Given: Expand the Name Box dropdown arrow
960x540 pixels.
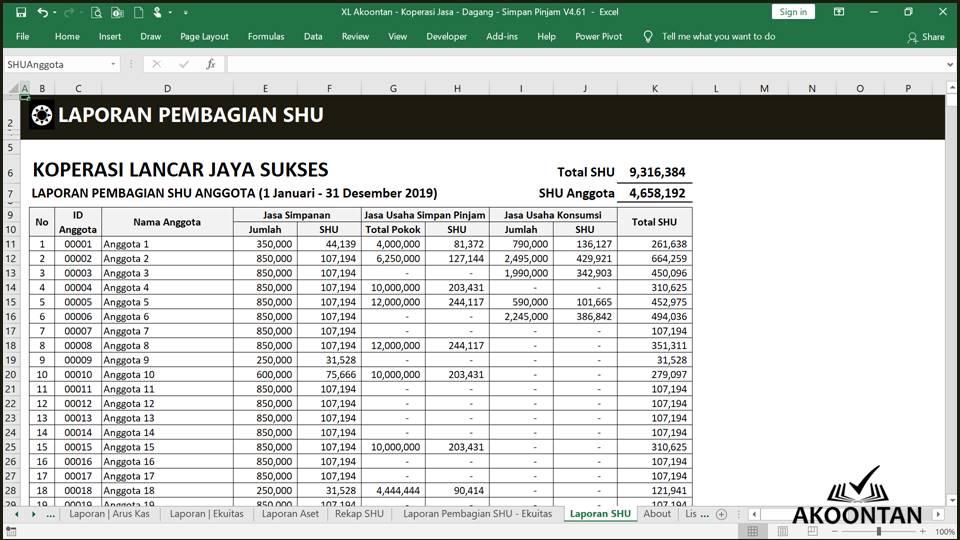Looking at the screenshot, I should pos(113,64).
